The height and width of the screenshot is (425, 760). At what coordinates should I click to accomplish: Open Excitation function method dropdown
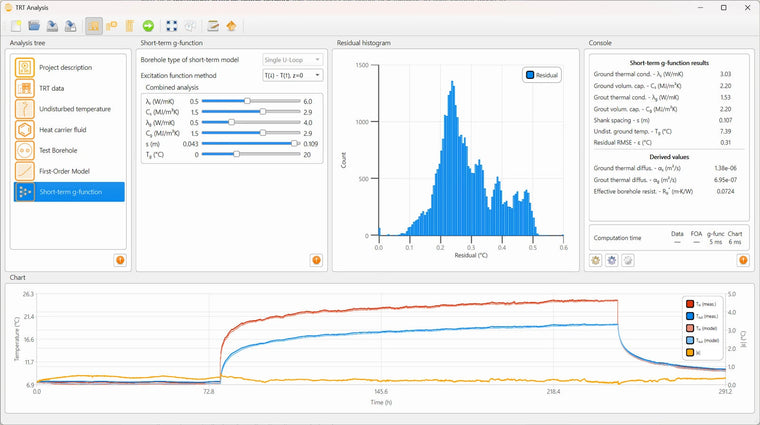point(293,75)
